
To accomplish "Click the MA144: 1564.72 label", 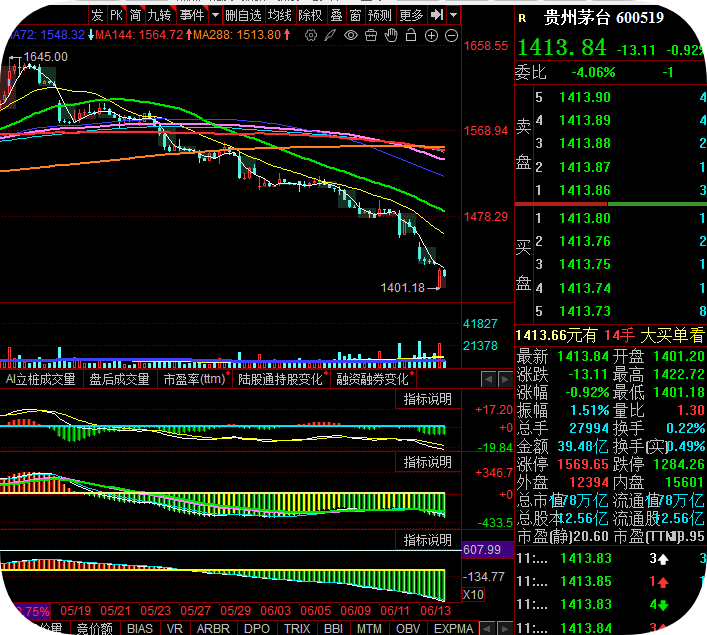I will point(139,35).
